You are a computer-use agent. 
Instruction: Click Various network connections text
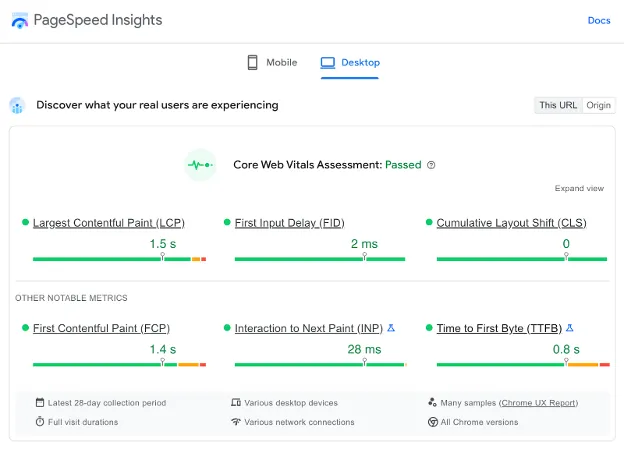299,422
